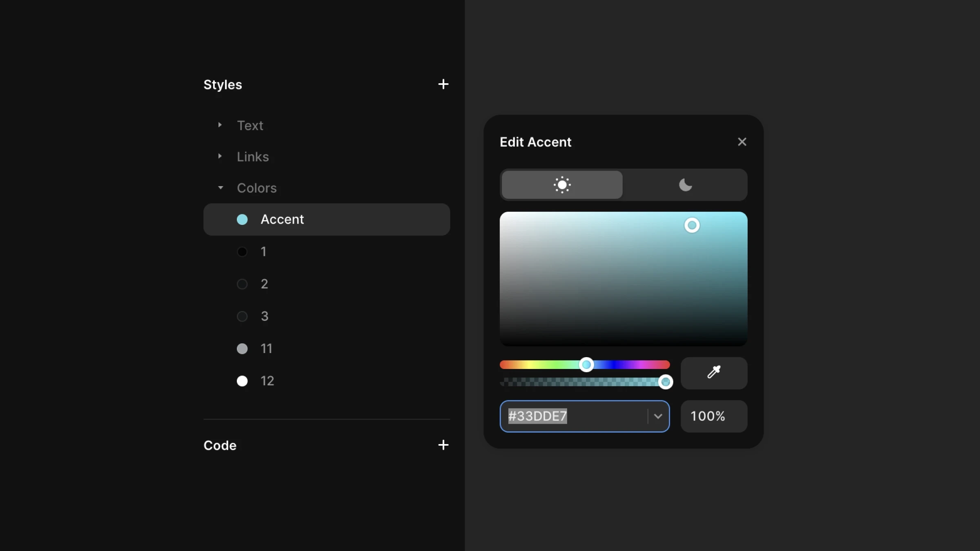Expand the Text styles group
980x551 pixels.
pyautogui.click(x=220, y=125)
